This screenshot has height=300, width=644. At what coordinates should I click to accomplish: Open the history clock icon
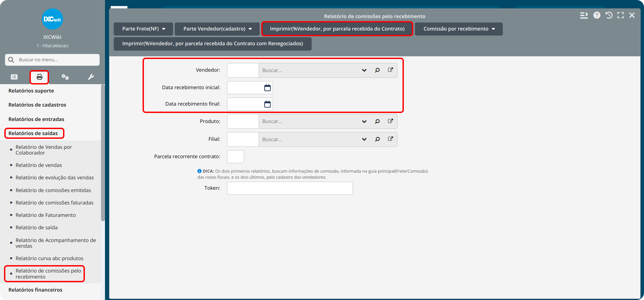(609, 15)
